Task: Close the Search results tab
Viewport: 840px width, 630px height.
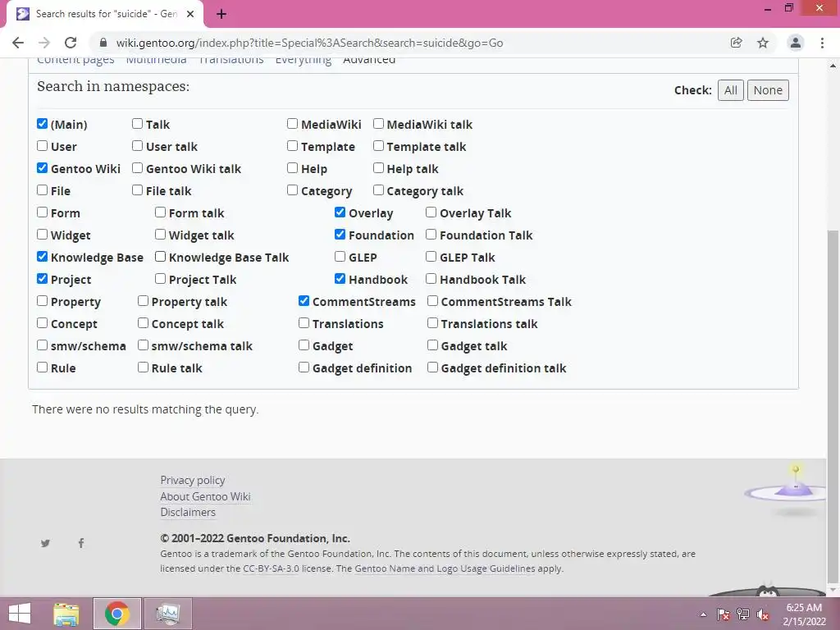Action: coord(190,14)
